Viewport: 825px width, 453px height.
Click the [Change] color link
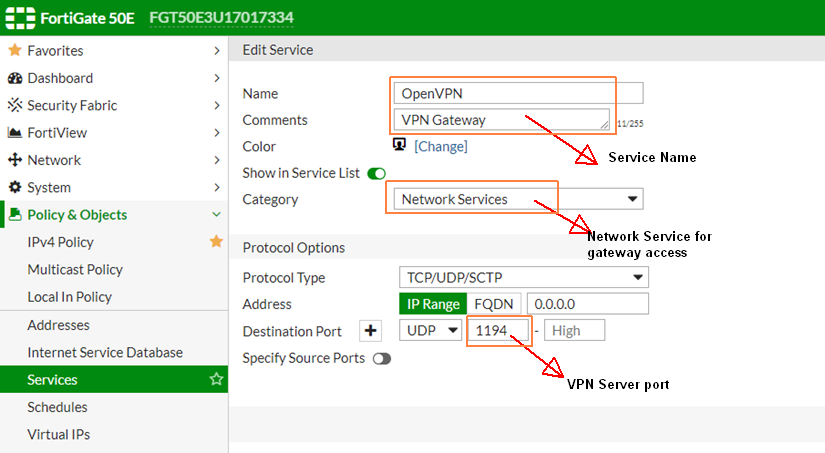[x=440, y=146]
